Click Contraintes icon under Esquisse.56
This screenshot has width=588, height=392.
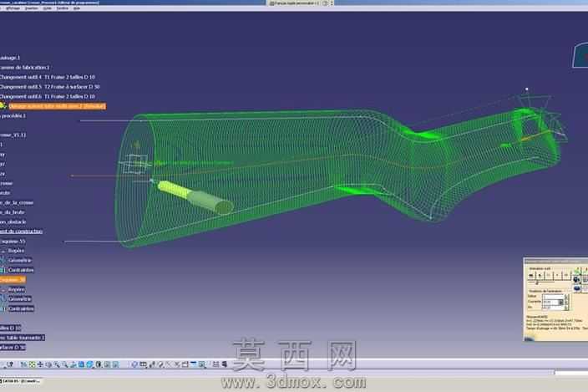[x=3, y=308]
